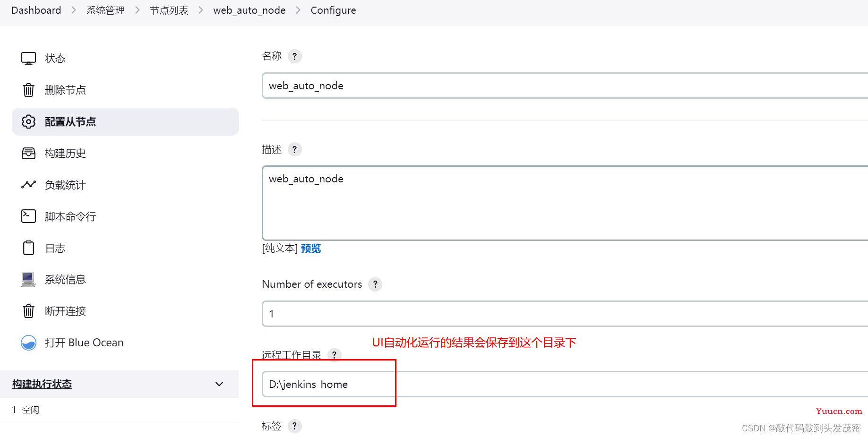868x437 pixels.
Task: Select 配置从节点 in the sidebar
Action: (125, 121)
